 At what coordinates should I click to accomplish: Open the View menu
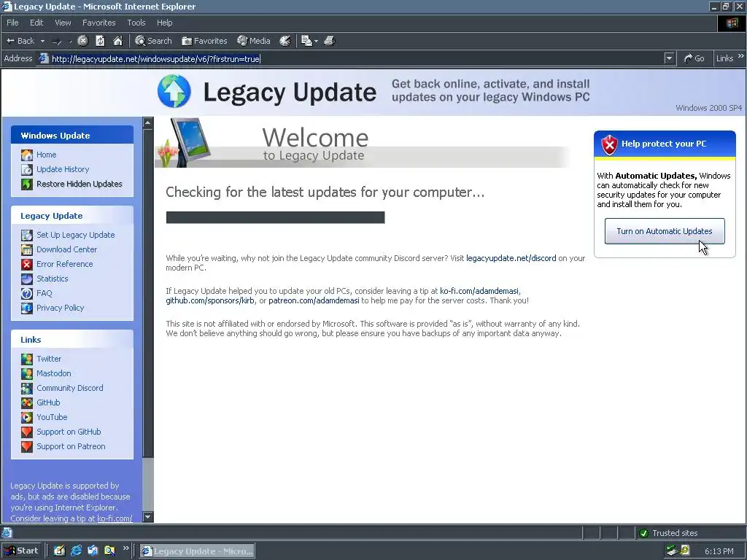[63, 23]
